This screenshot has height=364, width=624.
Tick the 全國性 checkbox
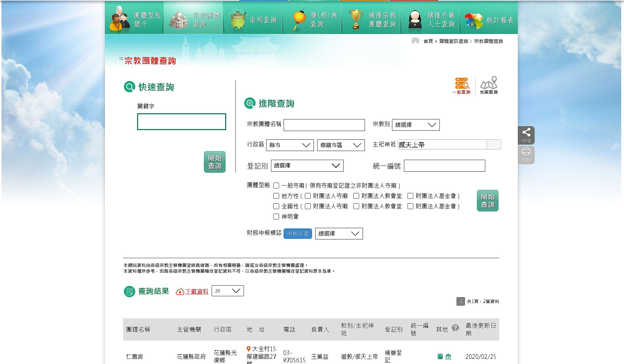276,206
